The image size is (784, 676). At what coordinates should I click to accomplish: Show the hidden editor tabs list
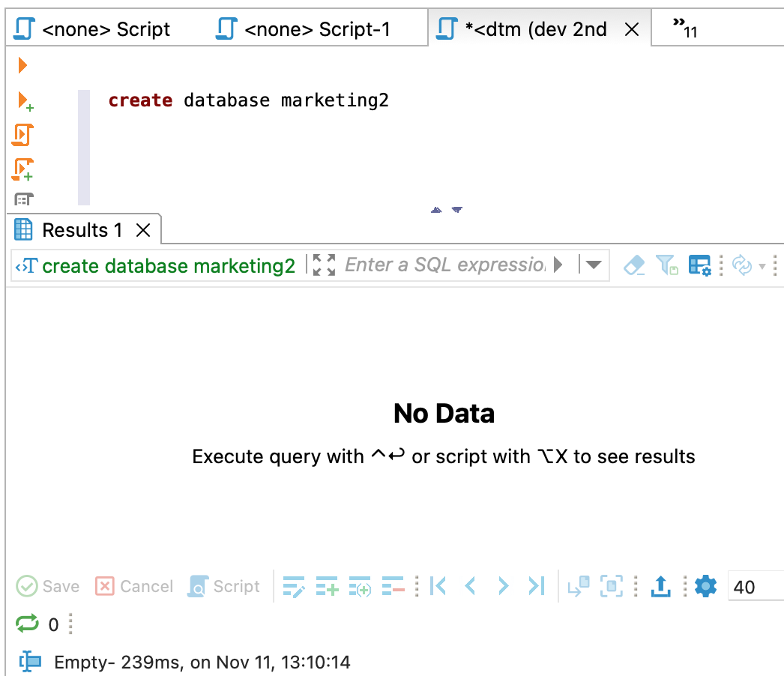(x=685, y=29)
